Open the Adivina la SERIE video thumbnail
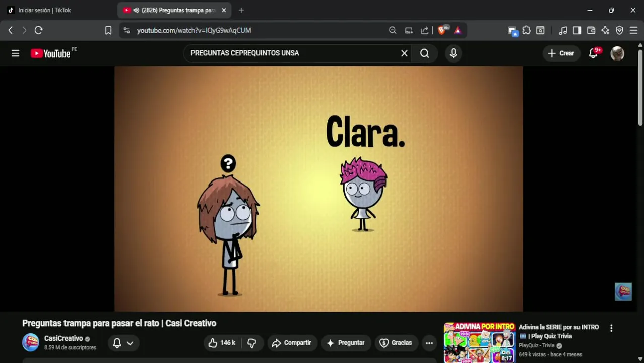 479,343
